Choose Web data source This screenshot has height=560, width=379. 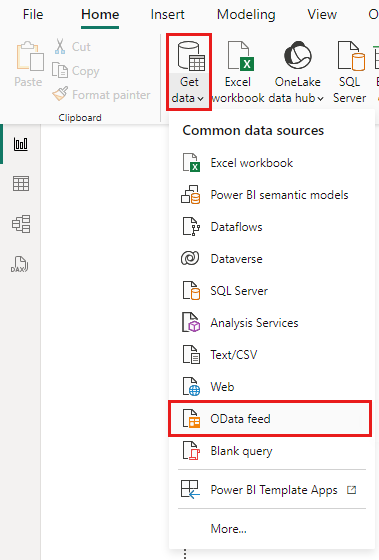(x=272, y=387)
